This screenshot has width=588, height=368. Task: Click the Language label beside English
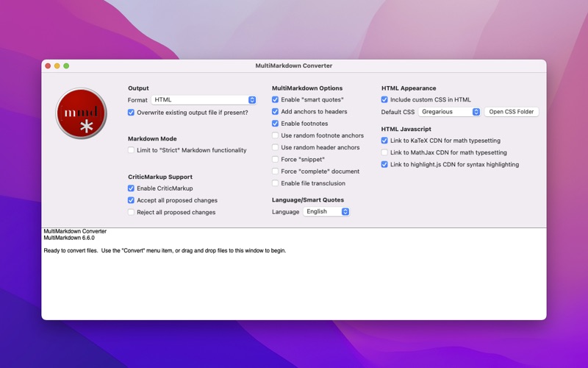[x=285, y=212]
